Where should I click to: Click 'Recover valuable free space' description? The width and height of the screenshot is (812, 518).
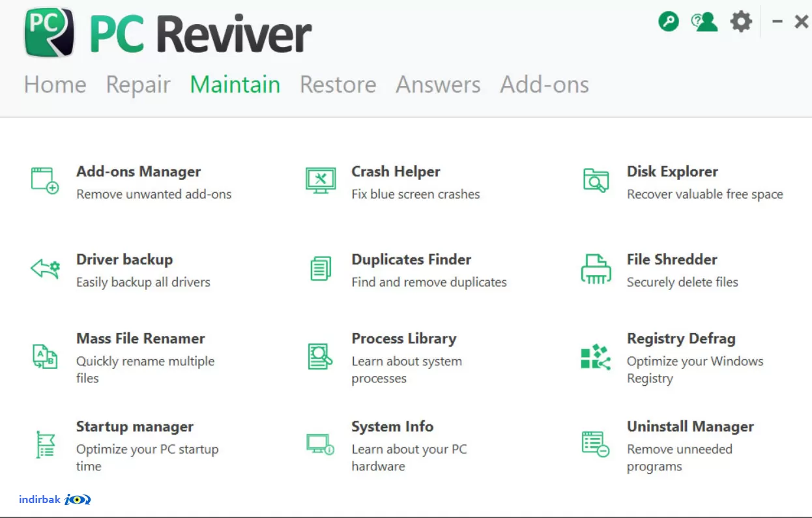[705, 194]
